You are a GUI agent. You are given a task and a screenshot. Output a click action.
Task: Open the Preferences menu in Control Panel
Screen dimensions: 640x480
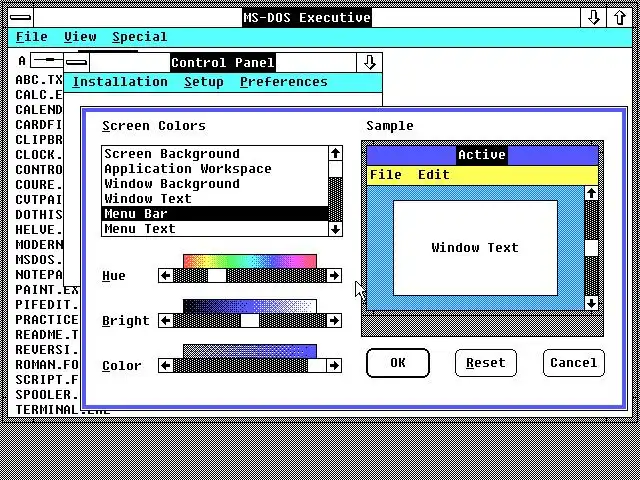284,82
